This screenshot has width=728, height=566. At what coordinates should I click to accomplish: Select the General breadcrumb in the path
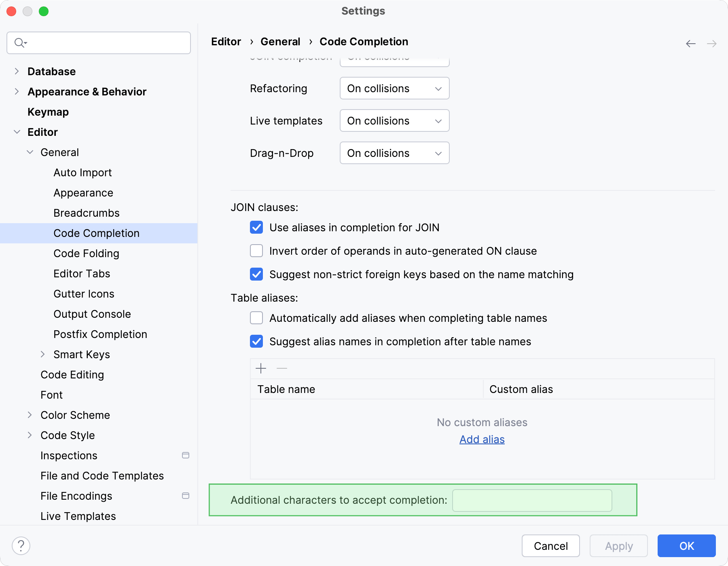coord(281,42)
